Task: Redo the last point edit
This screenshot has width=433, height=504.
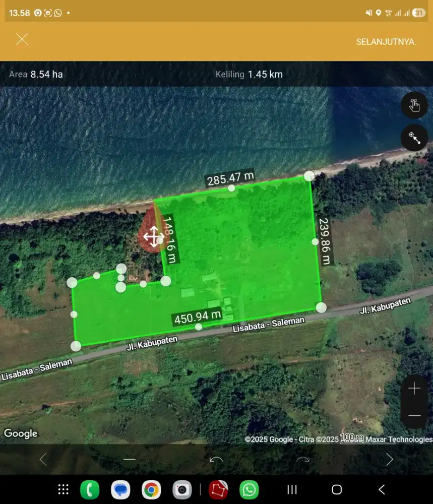Action: pos(302,459)
